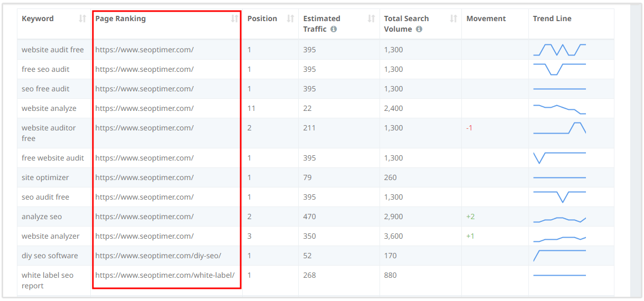Click the sort icon in Keyword column
Image resolution: width=644 pixels, height=301 pixels.
coord(82,18)
